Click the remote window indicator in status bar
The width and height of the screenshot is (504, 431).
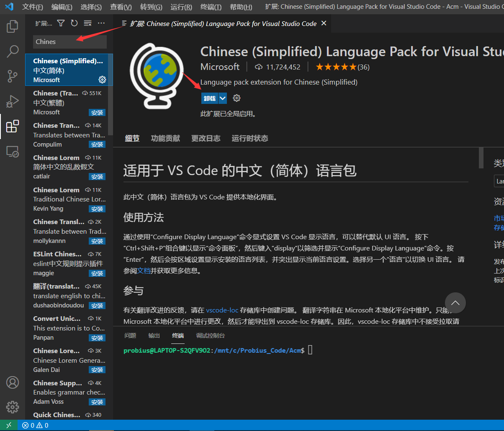[9, 425]
